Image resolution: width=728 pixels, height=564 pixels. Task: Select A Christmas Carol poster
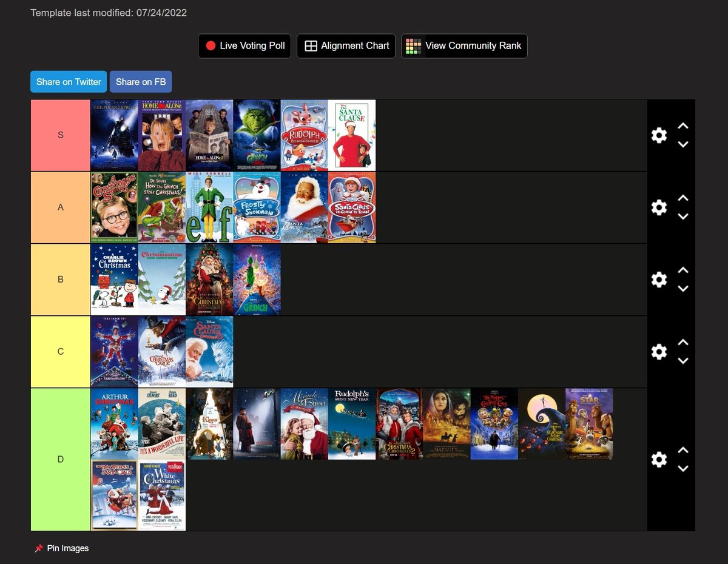coord(162,352)
